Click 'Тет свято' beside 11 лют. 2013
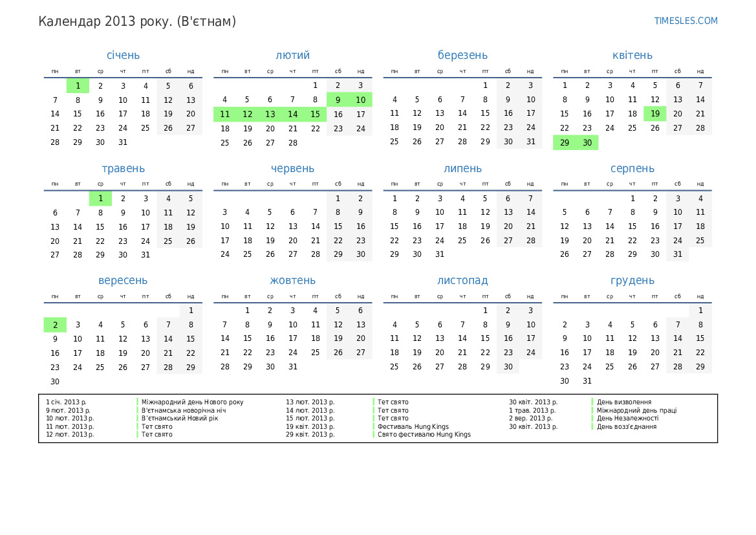Image resolution: width=756 pixels, height=535 pixels. click(157, 426)
